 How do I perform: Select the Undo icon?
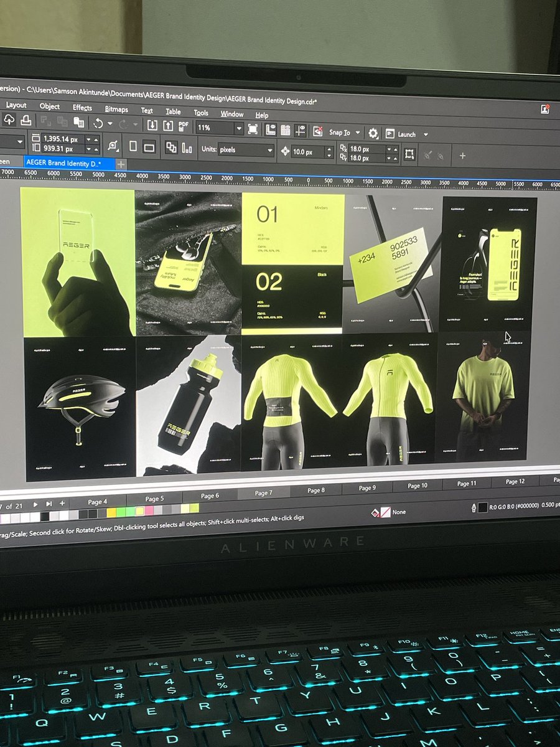click(98, 124)
